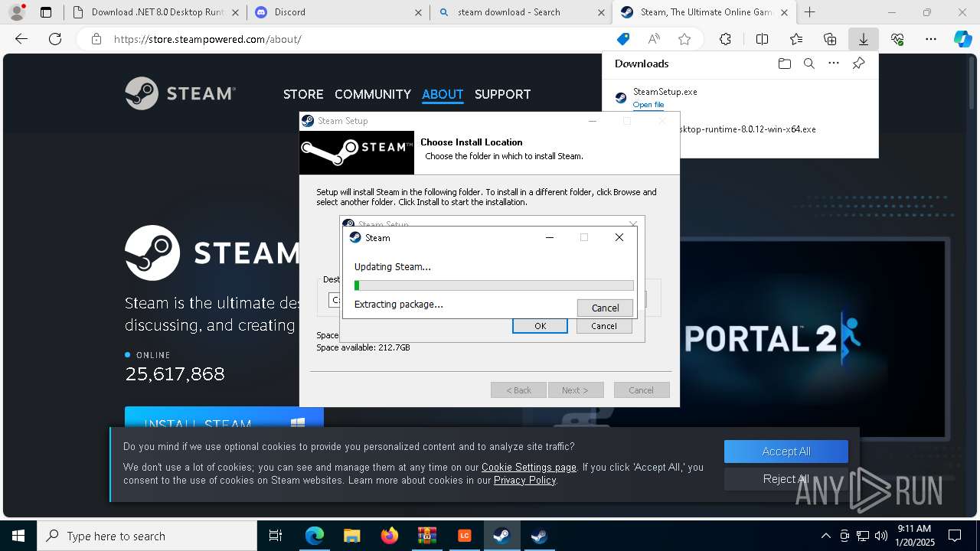Click the Read aloud icon
The height and width of the screenshot is (551, 980).
654,39
